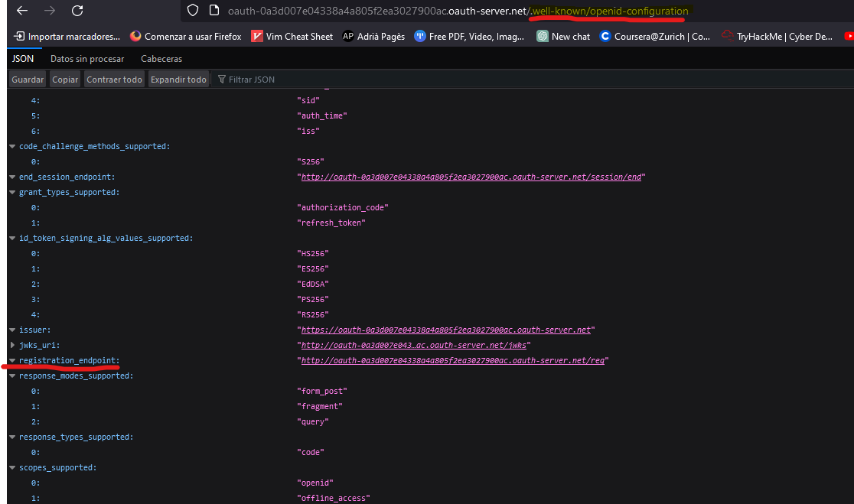
Task: Open the TryHackMe bookmark icon
Action: click(727, 36)
